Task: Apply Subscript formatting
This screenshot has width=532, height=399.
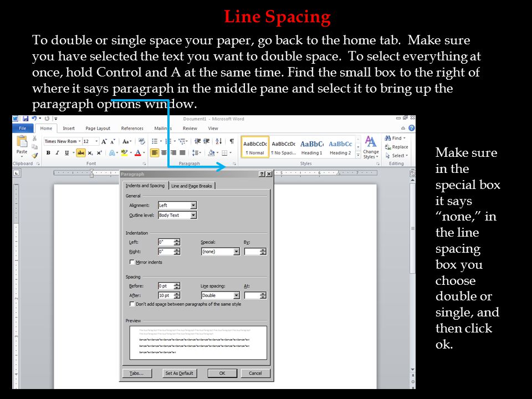Action: click(90, 153)
